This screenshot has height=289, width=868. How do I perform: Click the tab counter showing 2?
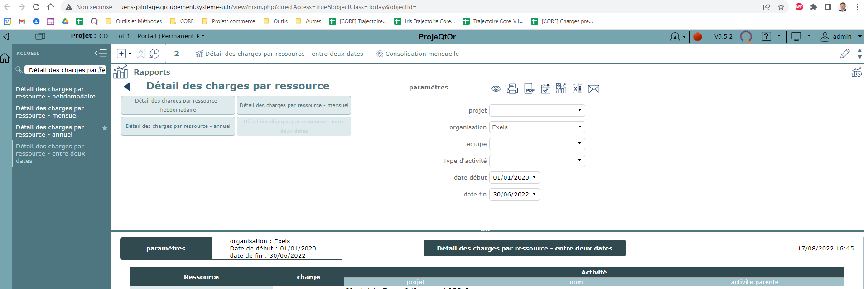[x=177, y=54]
